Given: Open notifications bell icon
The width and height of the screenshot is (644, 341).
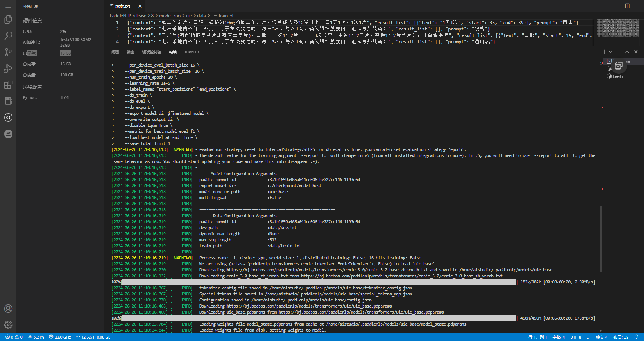Looking at the screenshot, I should 636,337.
